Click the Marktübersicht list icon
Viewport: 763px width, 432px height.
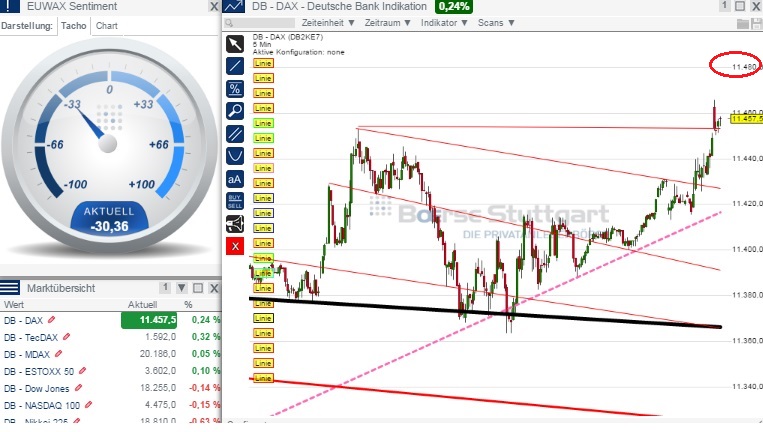pos(10,288)
